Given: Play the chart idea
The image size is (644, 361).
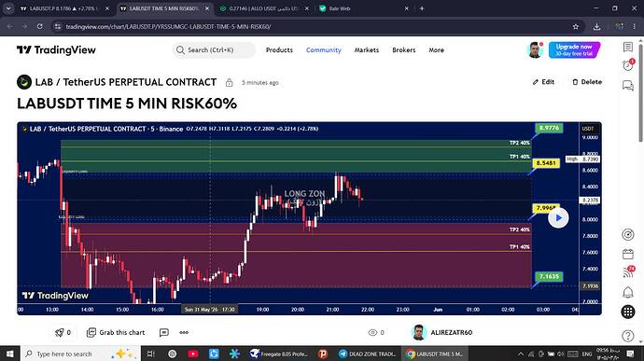Looking at the screenshot, I should (x=558, y=217).
